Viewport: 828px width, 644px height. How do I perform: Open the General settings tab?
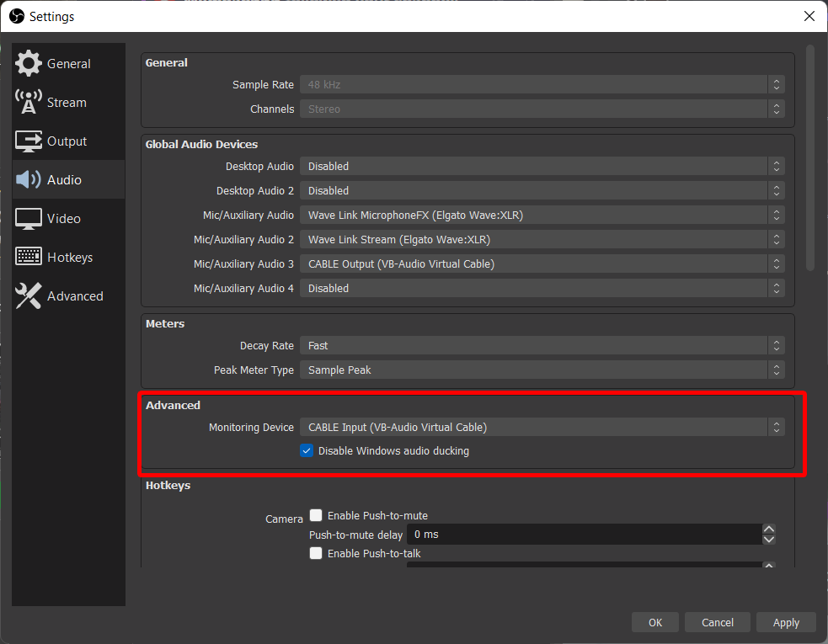coord(68,63)
